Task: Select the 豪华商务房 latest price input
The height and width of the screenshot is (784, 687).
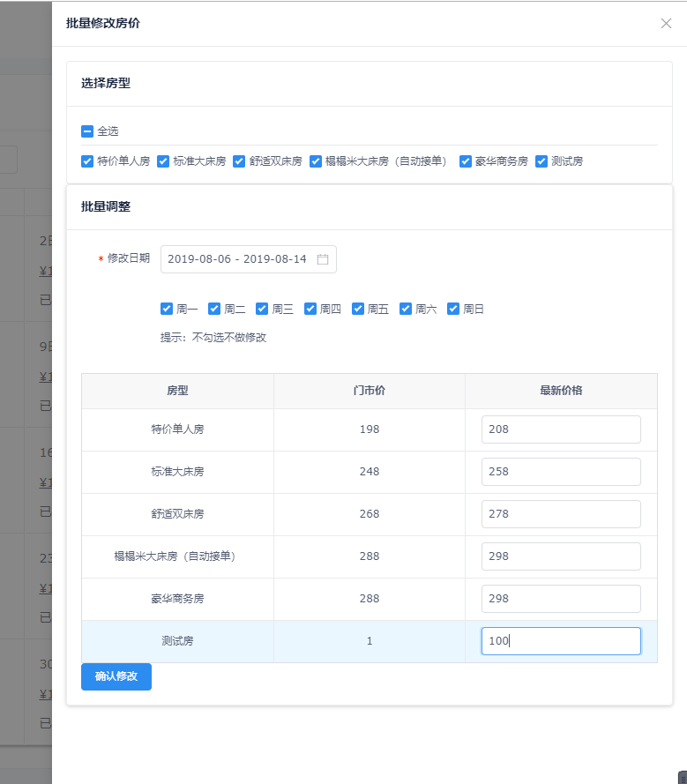Action: pyautogui.click(x=561, y=599)
